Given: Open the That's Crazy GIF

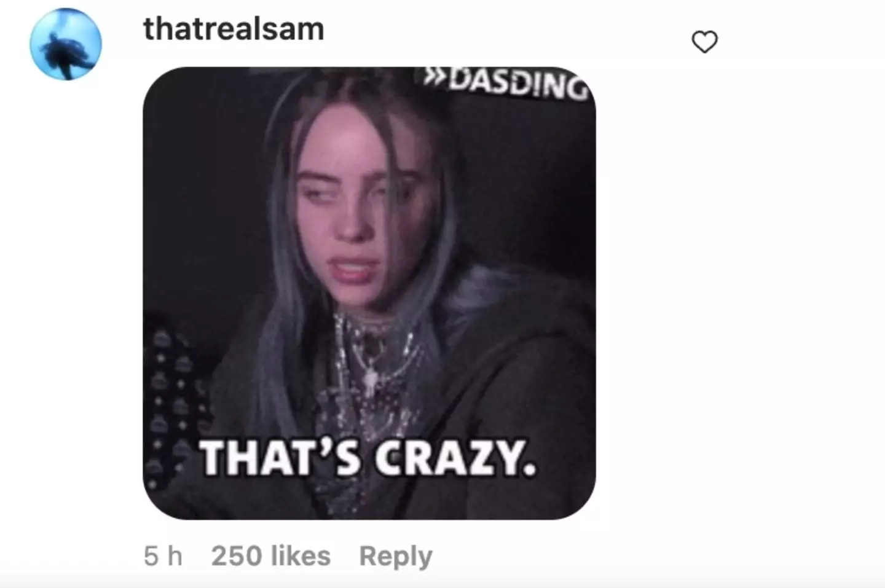Looking at the screenshot, I should coord(369,293).
